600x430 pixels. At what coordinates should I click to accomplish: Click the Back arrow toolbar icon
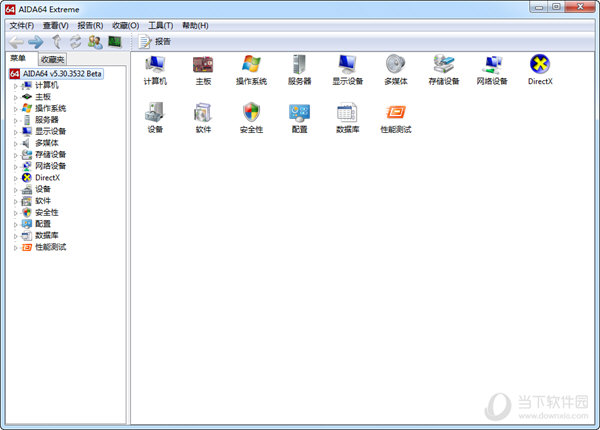click(x=16, y=42)
